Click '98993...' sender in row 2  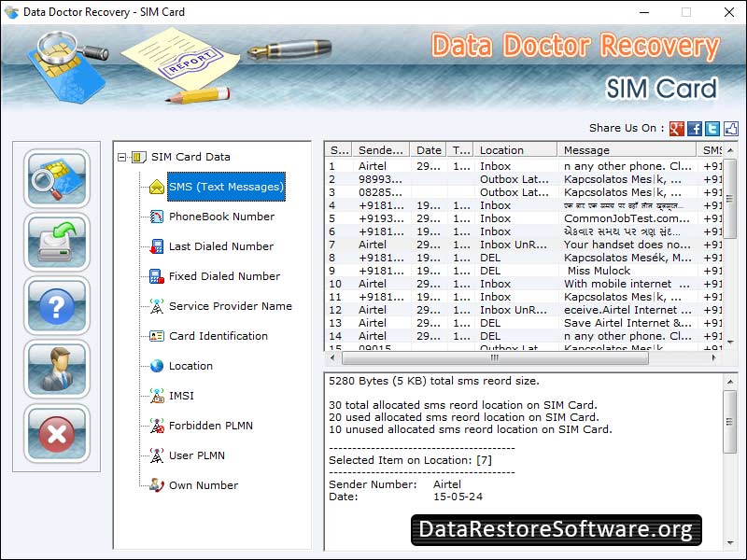(380, 179)
